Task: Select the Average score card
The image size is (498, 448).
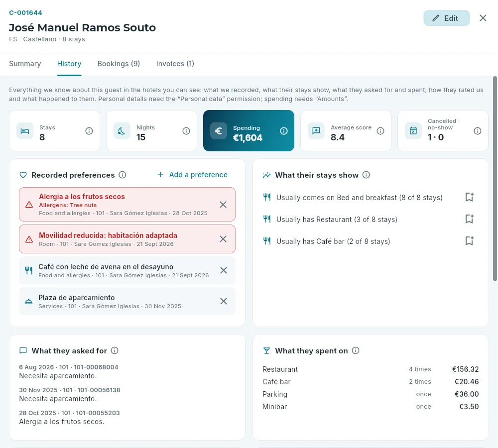Action: point(346,131)
